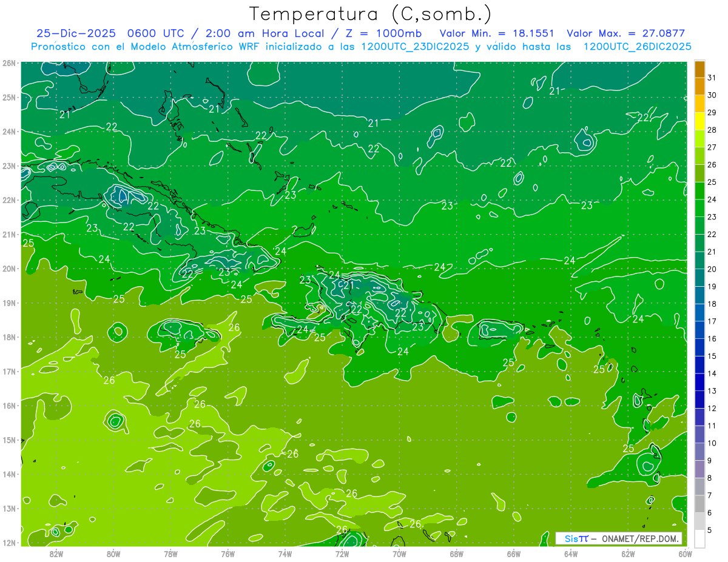Viewport: 728px width, 562px height.
Task: Select latitude axis label 19N
Action: 8,303
